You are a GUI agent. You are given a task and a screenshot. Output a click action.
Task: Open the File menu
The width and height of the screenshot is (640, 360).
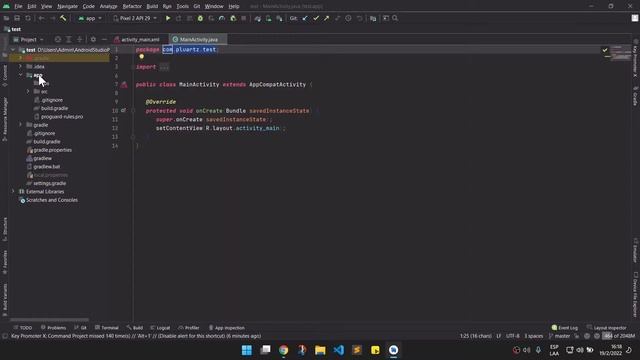[x=18, y=7]
